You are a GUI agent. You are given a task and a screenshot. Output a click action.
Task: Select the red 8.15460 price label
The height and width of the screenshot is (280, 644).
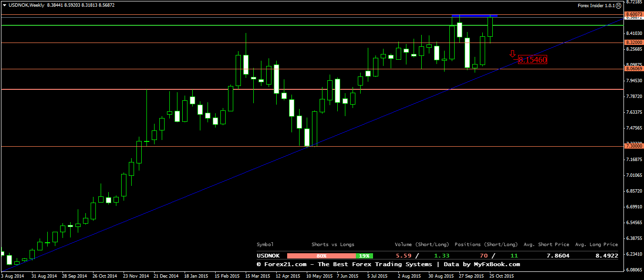coord(532,60)
